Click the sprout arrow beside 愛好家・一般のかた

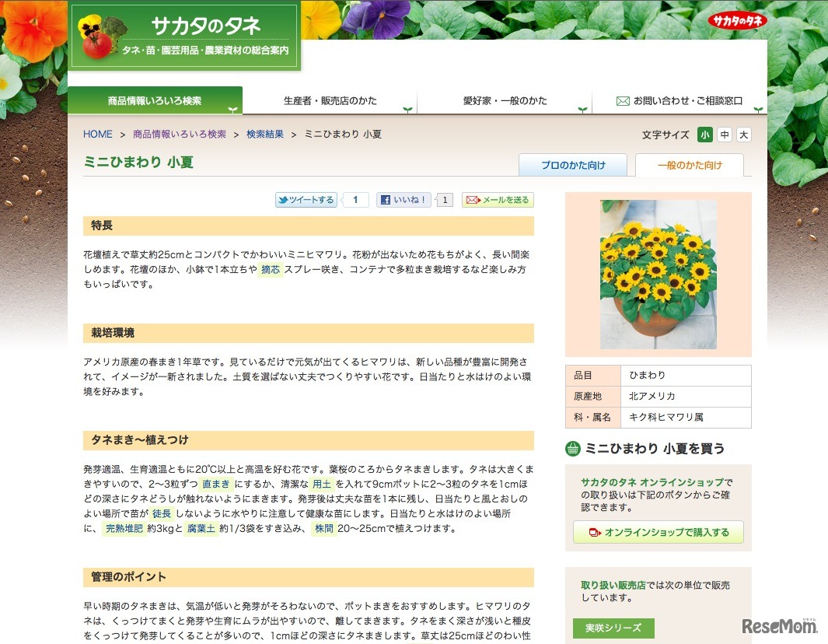[582, 110]
